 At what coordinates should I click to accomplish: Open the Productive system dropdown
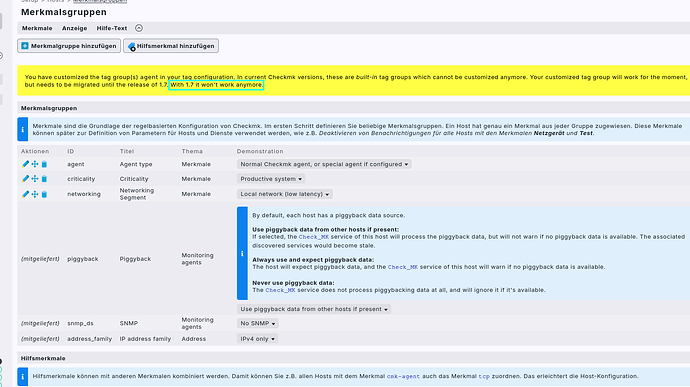pos(271,179)
